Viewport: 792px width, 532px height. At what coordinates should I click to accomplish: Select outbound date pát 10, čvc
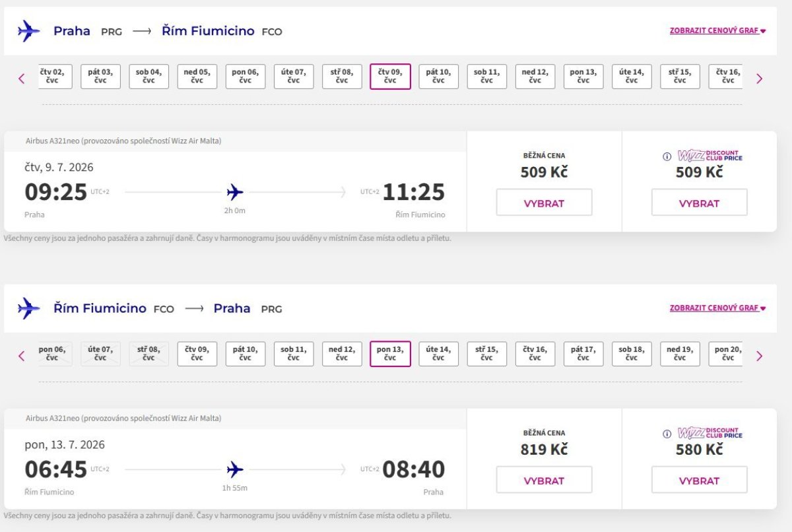pos(438,77)
